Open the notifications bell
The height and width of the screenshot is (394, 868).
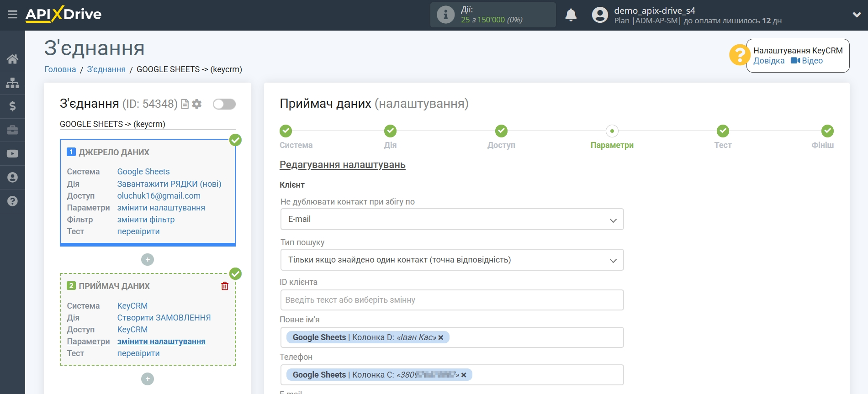tap(571, 15)
